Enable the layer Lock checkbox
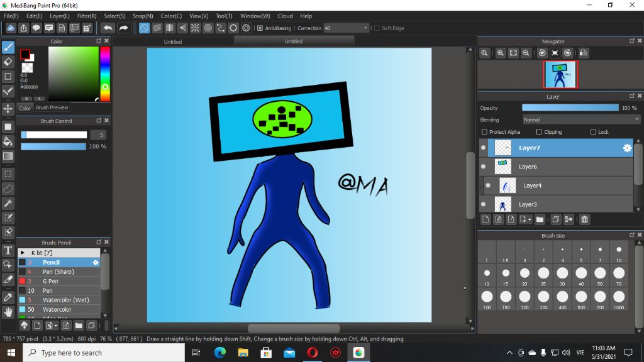The image size is (644, 362). click(x=593, y=132)
